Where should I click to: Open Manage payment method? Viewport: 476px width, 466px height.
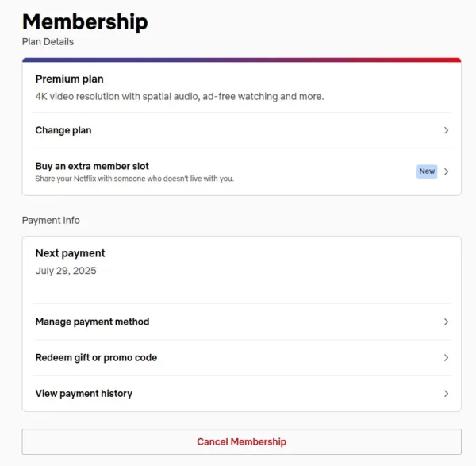click(92, 322)
